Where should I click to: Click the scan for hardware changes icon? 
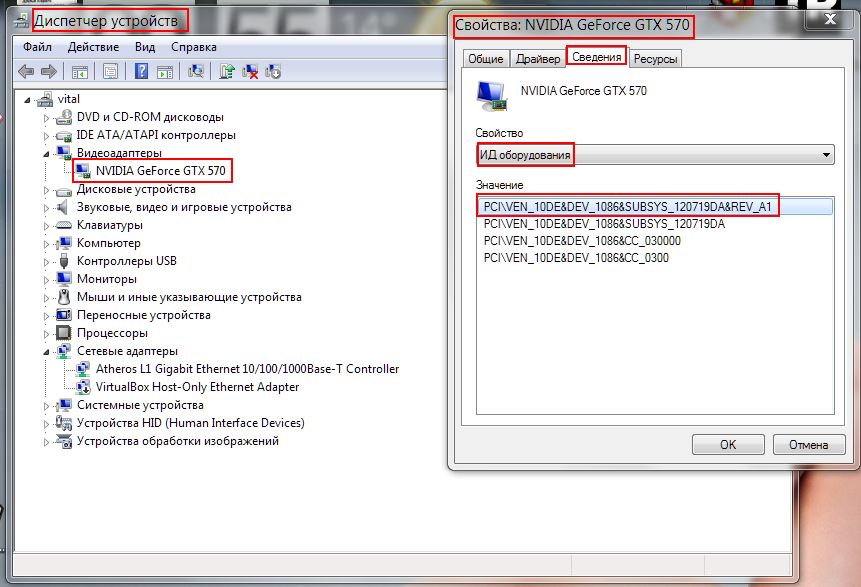(196, 71)
